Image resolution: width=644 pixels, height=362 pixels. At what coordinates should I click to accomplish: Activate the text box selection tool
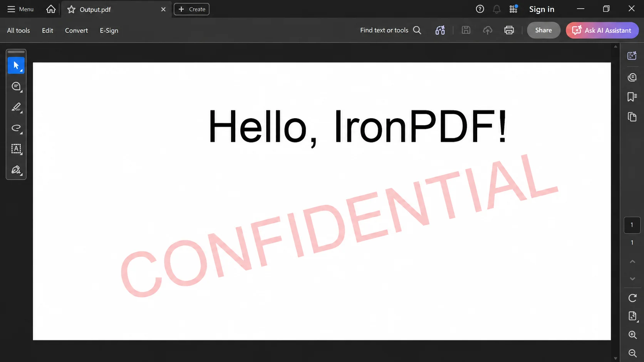[x=16, y=149]
